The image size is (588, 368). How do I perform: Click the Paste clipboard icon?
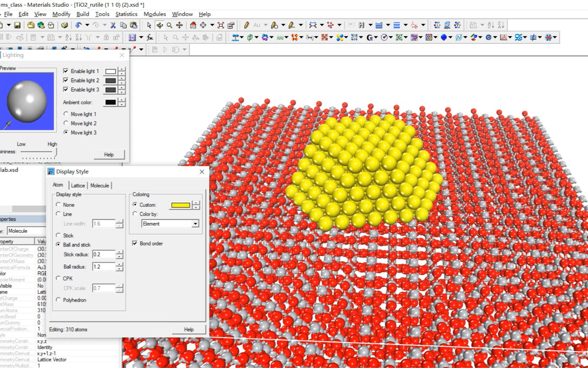pyautogui.click(x=133, y=25)
